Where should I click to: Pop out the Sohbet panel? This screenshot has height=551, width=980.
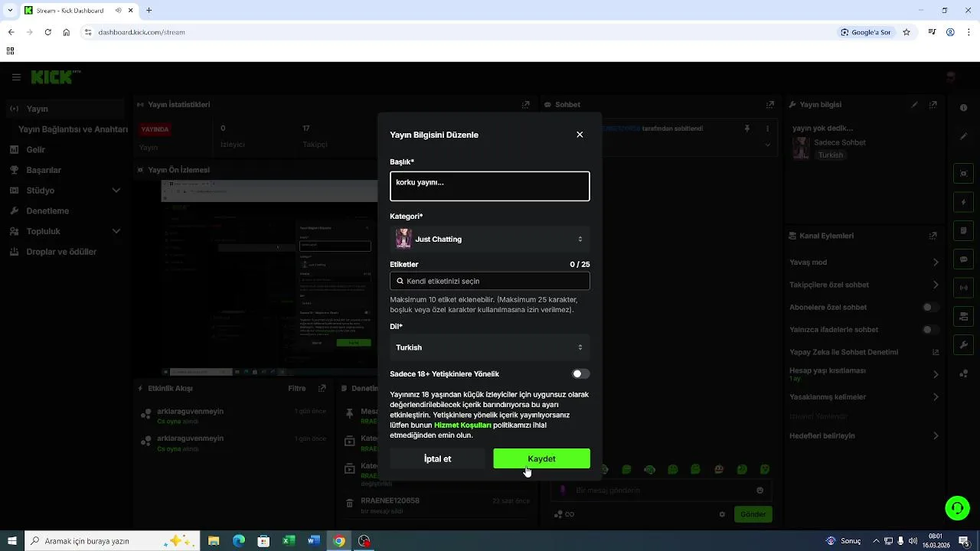770,105
